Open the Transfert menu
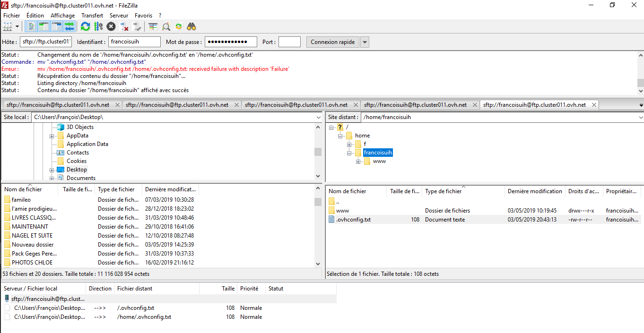The width and height of the screenshot is (644, 333). tap(92, 16)
